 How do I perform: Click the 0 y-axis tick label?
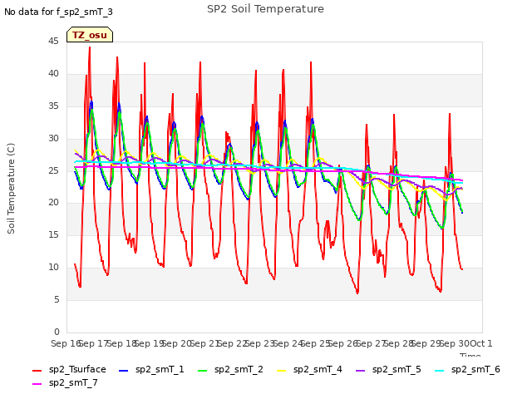click(57, 332)
